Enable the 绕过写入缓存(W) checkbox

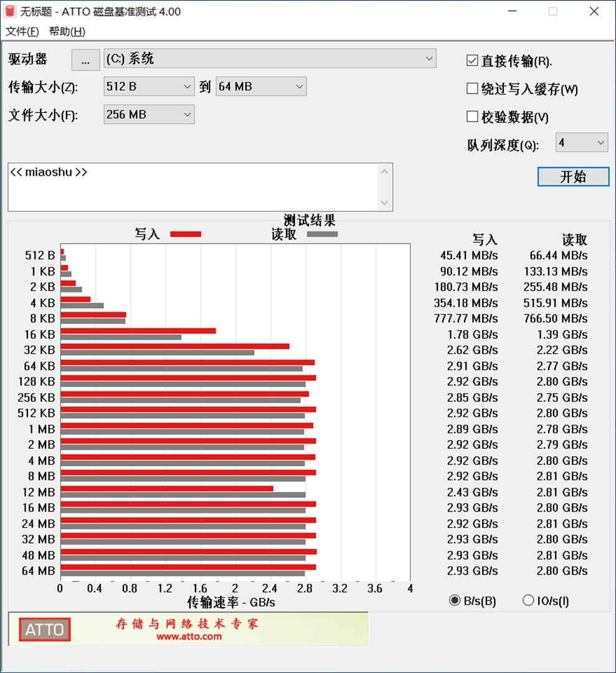click(x=471, y=88)
